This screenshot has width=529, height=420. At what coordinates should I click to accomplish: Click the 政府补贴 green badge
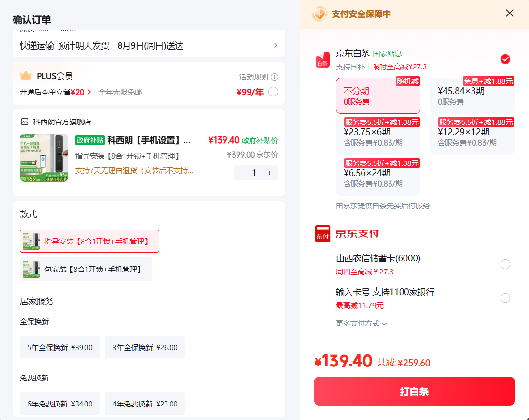90,140
